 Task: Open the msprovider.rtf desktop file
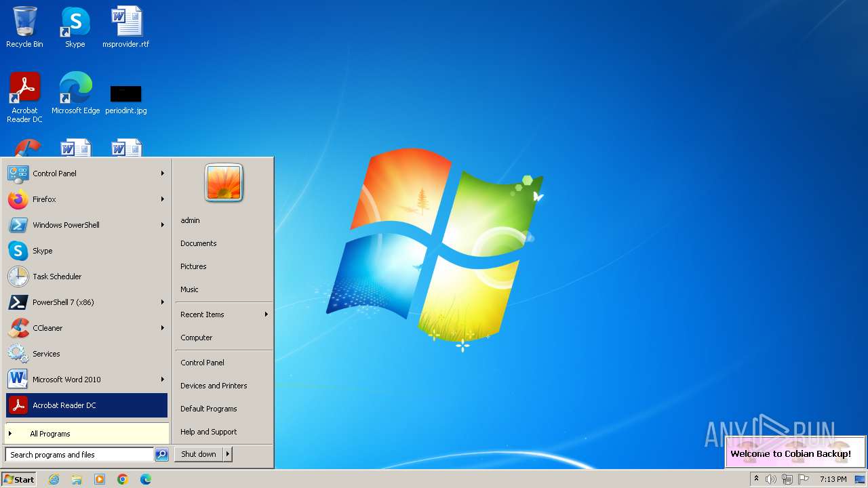click(126, 27)
